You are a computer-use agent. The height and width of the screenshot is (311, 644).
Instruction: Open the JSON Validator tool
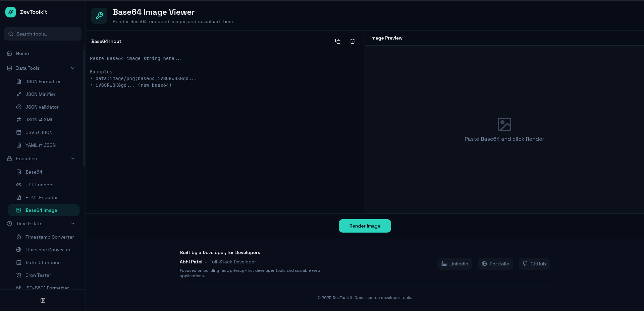42,107
